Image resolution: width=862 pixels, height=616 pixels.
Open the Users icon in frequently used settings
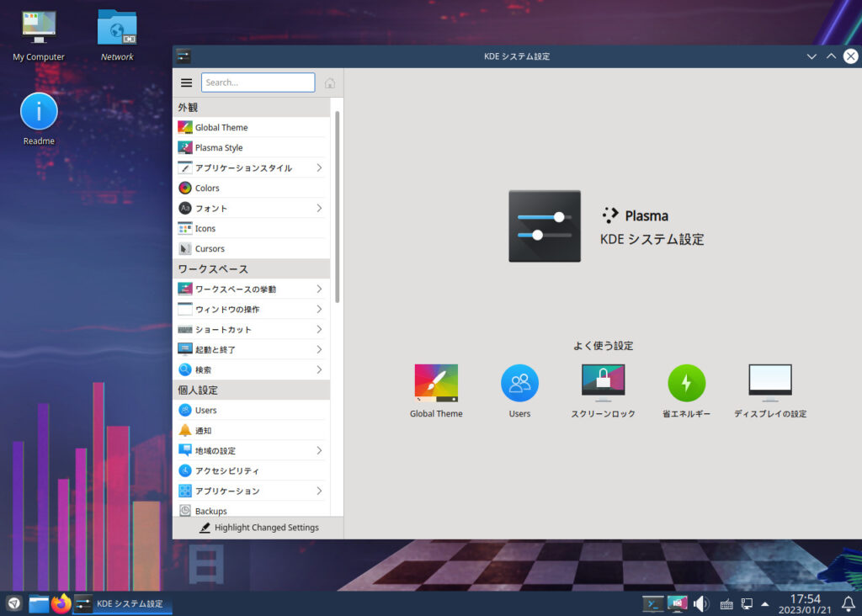519,384
